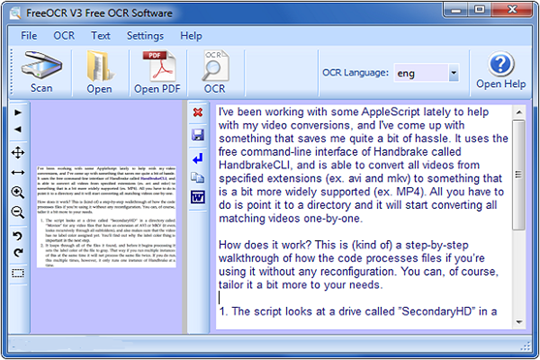540x360 pixels.
Task: Click the FreeOCR app icon in title bar
Action: [x=15, y=13]
